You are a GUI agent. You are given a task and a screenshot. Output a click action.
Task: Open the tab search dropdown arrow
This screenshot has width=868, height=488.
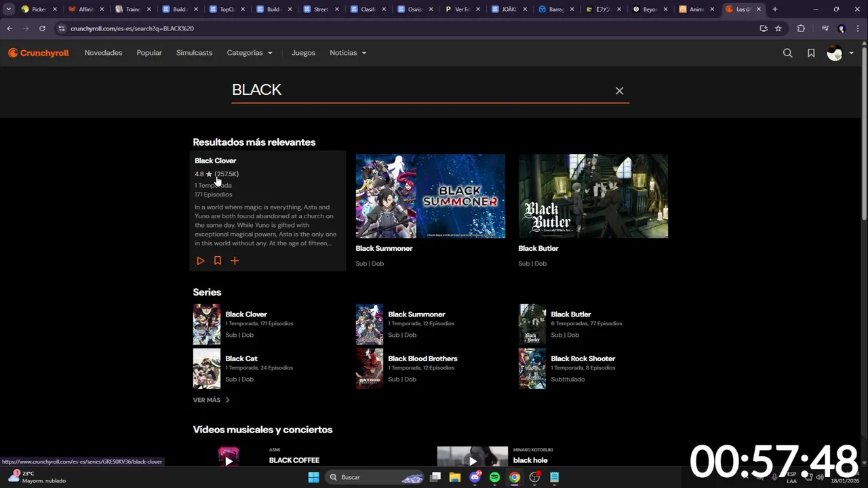pos(9,9)
